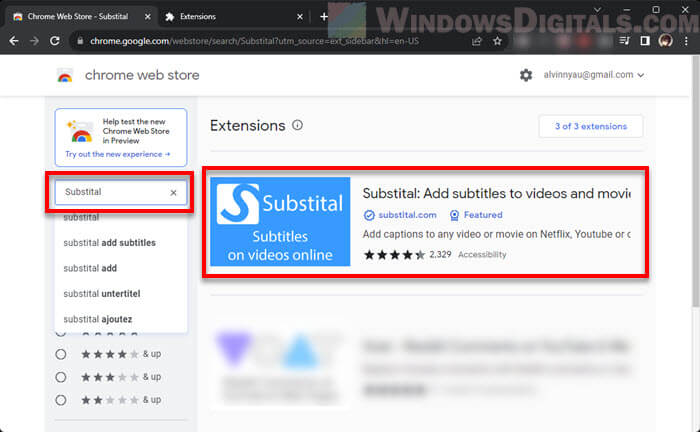Screen dimensions: 700x432
Task: Reload the Chrome Web Store page
Action: 54,41
